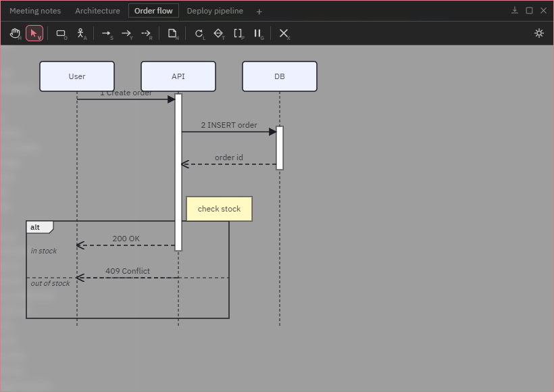
Task: Choose the object participant box tool
Action: (61, 33)
